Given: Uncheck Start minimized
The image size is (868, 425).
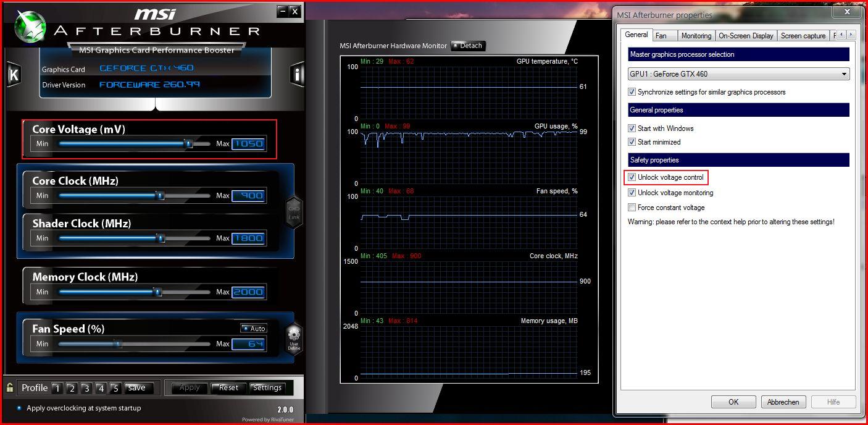Looking at the screenshot, I should pyautogui.click(x=632, y=142).
